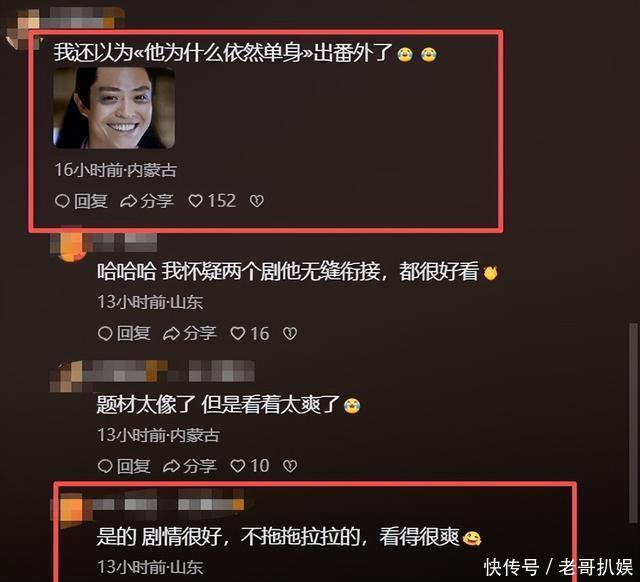Open avatar of the 哈哈哈 commenter
640x582 pixels.
pyautogui.click(x=68, y=243)
